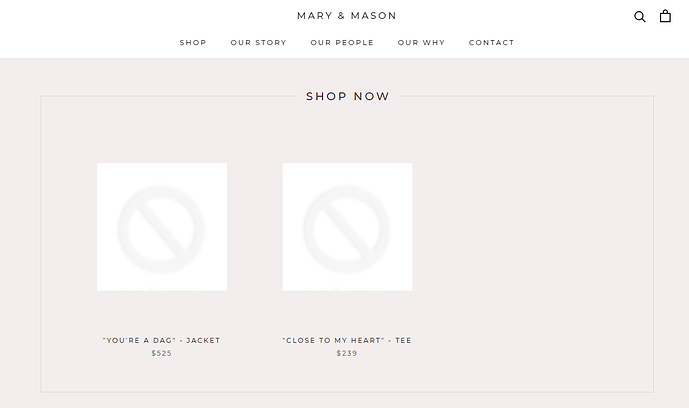
Task: Open the search magnifier icon
Action: pyautogui.click(x=640, y=16)
